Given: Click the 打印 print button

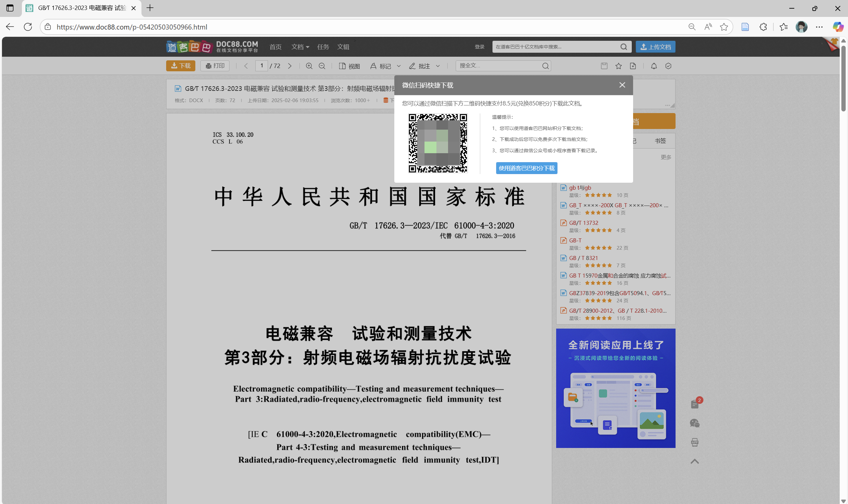Looking at the screenshot, I should tap(215, 66).
